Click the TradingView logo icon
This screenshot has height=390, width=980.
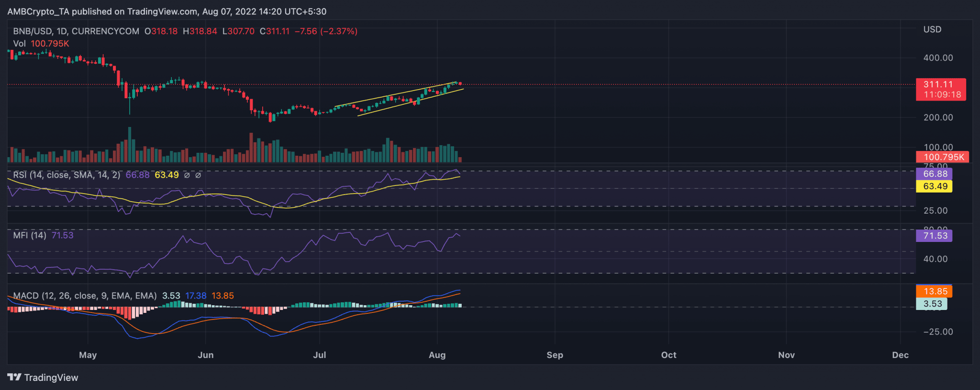14,378
